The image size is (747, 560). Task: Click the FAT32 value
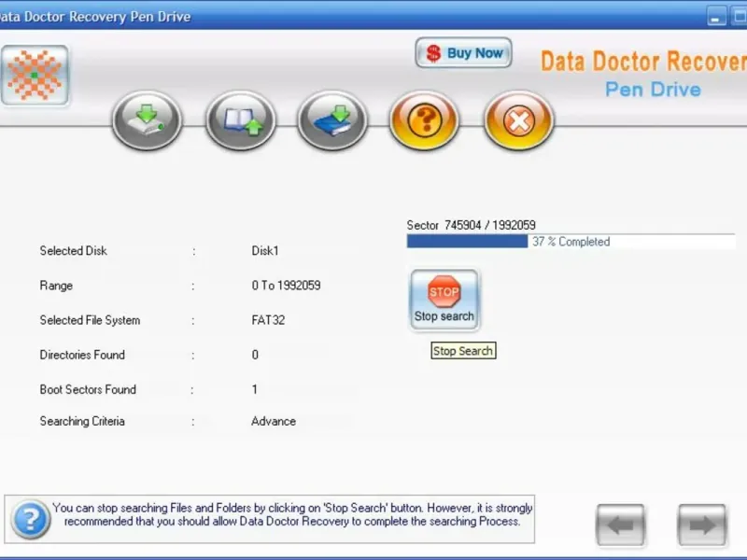tap(268, 320)
